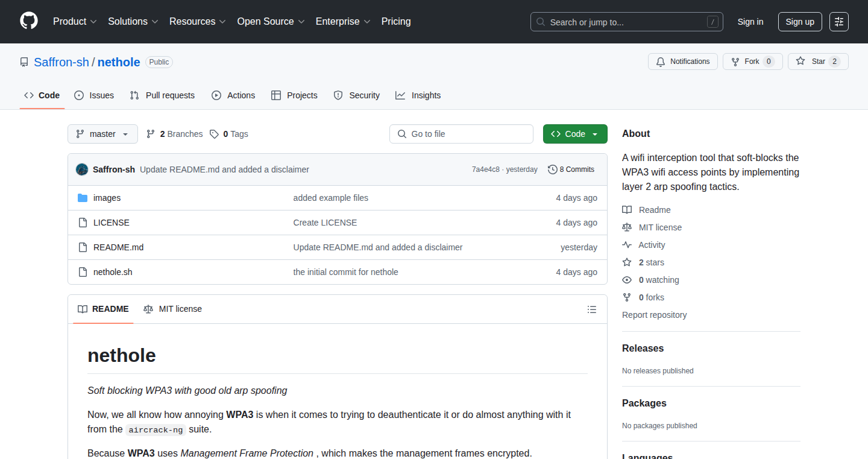Screen dimensions: 868x459
Task: Select the MIT license tab in viewer
Action: point(173,309)
